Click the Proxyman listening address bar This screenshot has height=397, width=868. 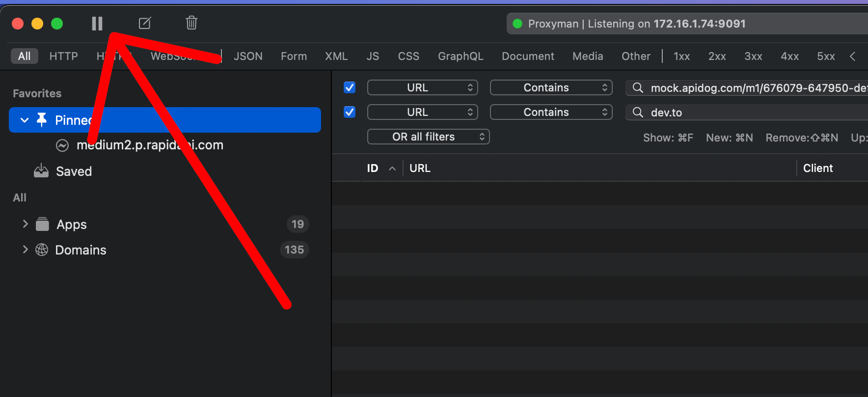point(687,24)
